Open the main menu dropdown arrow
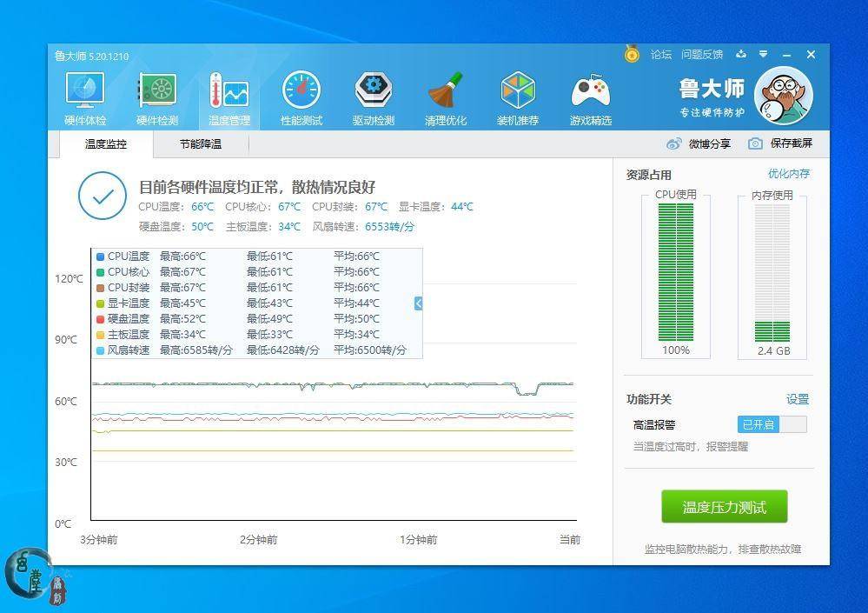 pos(763,54)
